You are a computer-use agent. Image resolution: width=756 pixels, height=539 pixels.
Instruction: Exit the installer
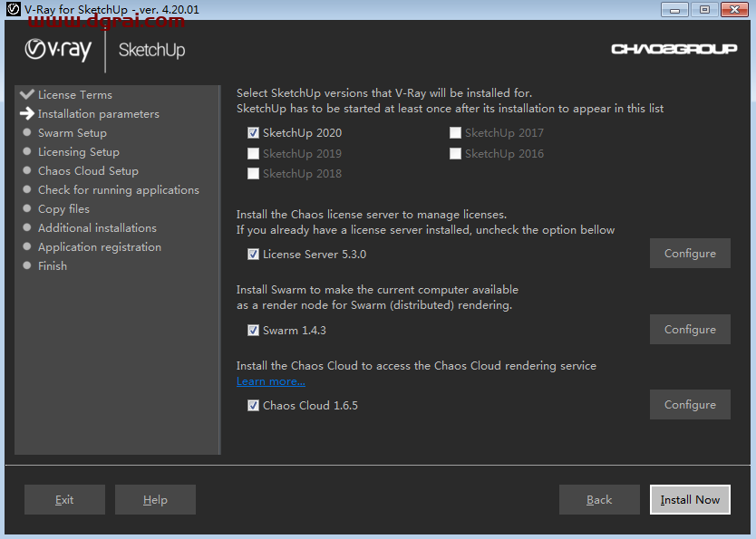pos(64,499)
